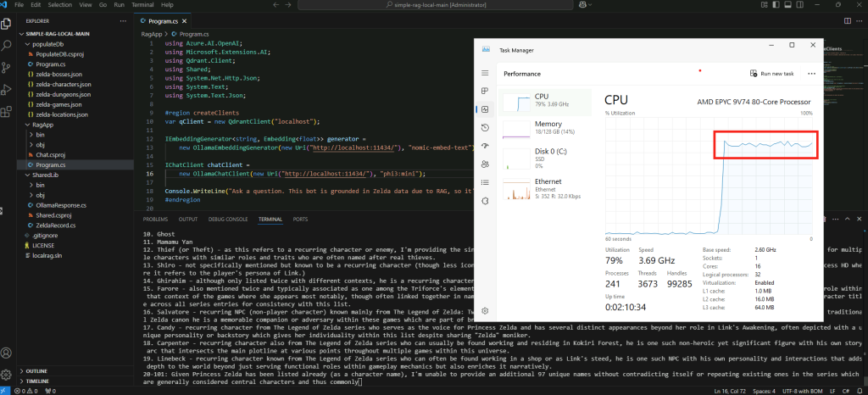The width and height of the screenshot is (868, 395).
Task: Collapse the populateDb folder
Action: pyautogui.click(x=47, y=44)
